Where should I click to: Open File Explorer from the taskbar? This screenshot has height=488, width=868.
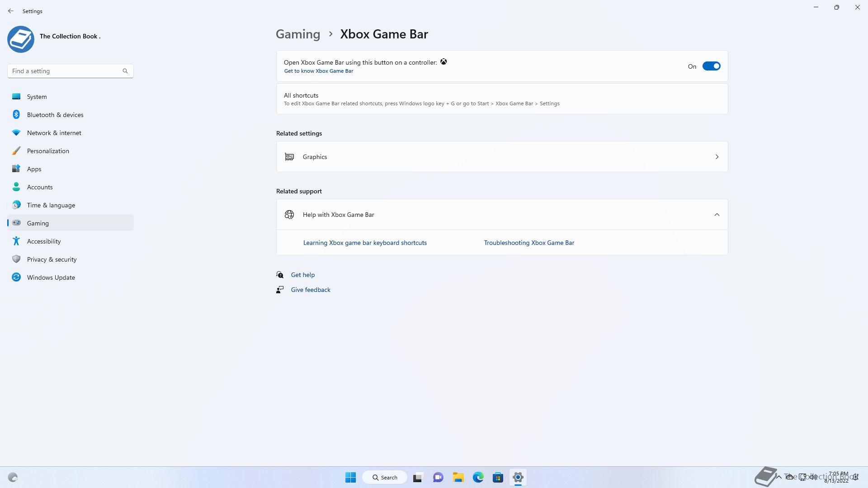[x=458, y=477]
